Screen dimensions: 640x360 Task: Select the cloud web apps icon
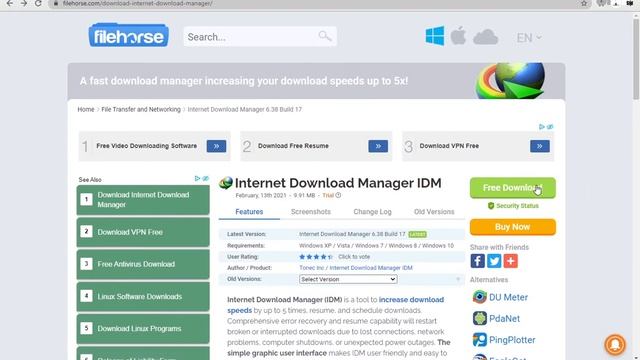[x=485, y=37]
